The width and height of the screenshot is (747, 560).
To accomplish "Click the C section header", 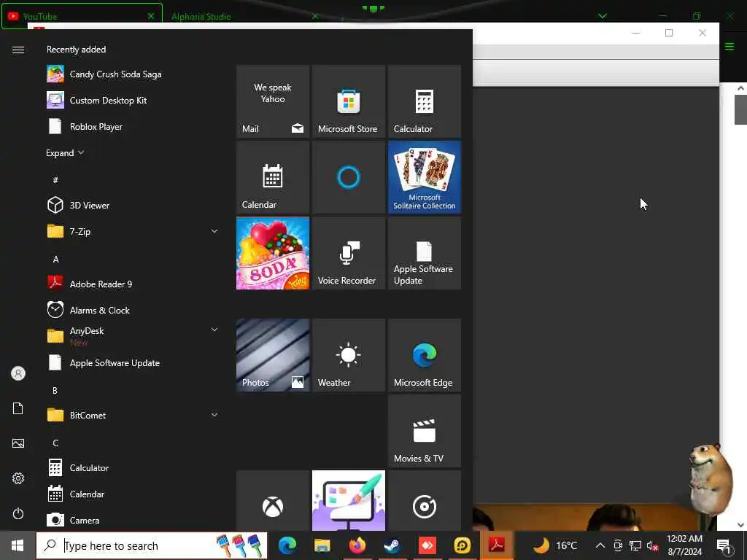I will [55, 443].
